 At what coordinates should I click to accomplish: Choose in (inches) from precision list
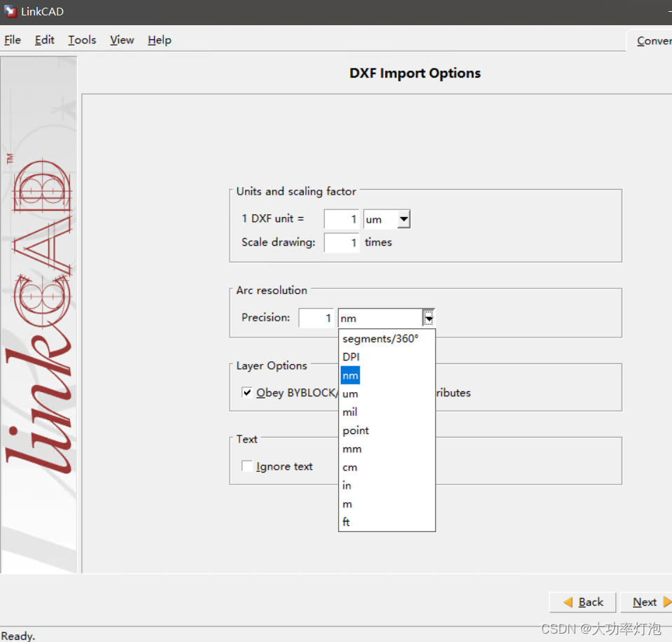click(386, 486)
